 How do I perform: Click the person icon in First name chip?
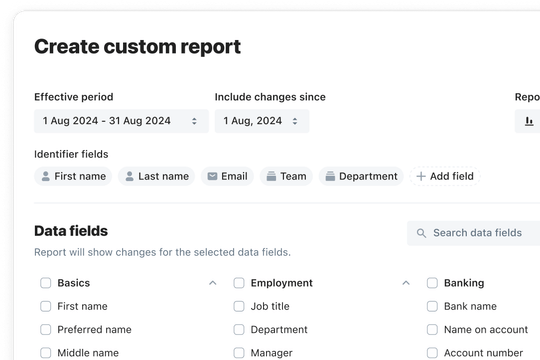[45, 176]
